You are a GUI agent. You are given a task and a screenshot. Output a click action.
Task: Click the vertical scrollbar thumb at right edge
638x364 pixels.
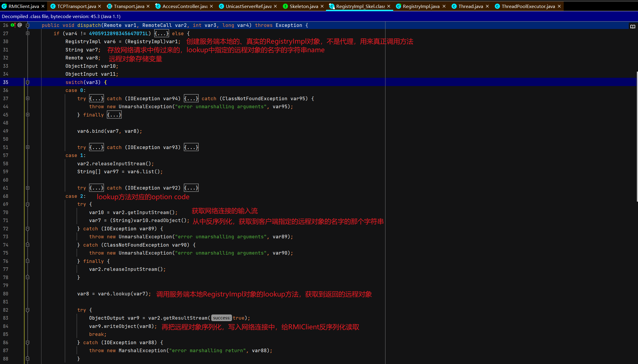pyautogui.click(x=637, y=136)
